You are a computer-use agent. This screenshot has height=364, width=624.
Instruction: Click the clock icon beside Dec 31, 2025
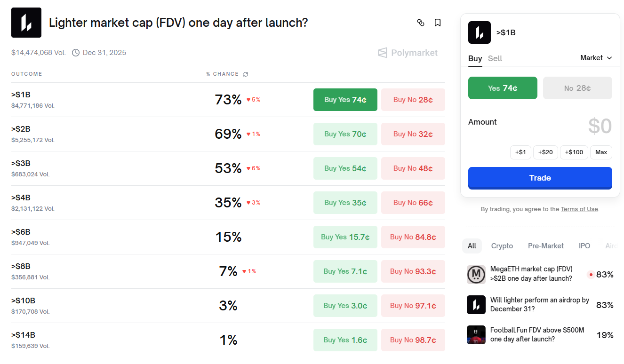[76, 53]
